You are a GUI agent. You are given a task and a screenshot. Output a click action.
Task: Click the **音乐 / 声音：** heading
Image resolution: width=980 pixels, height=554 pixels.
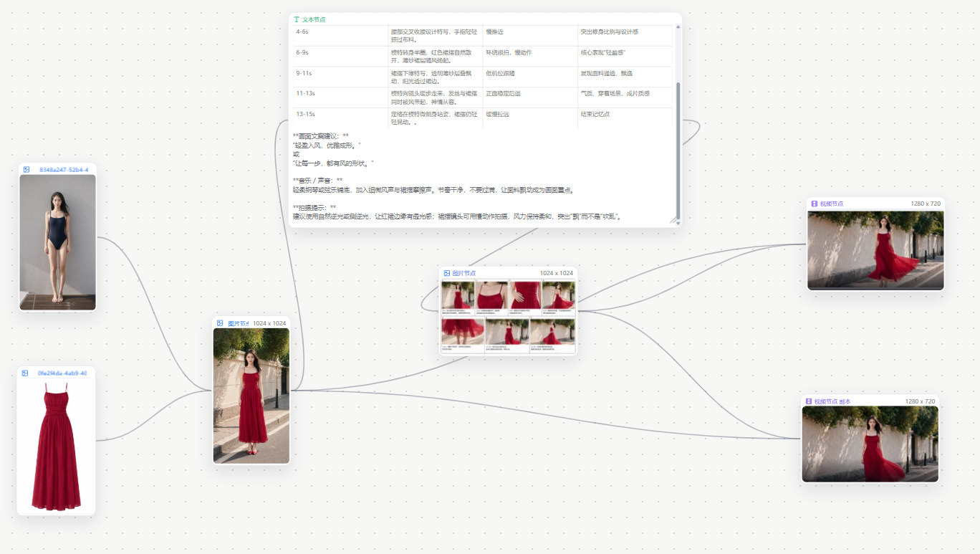[317, 181]
